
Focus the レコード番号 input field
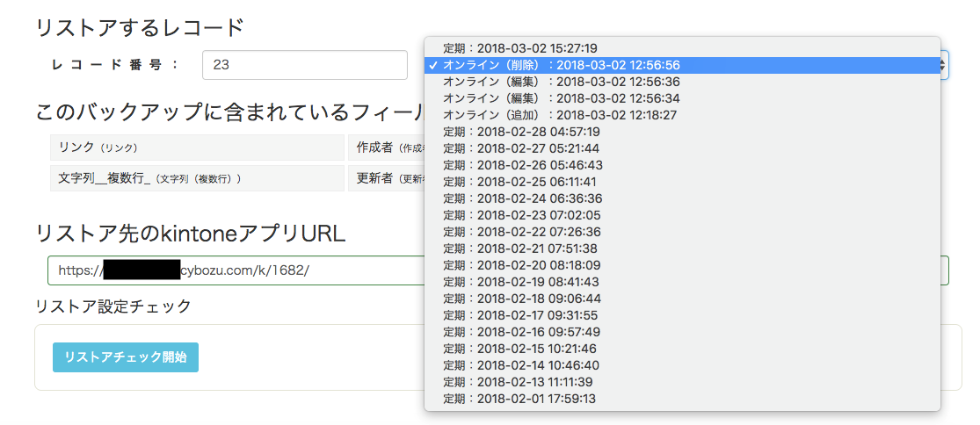point(305,65)
